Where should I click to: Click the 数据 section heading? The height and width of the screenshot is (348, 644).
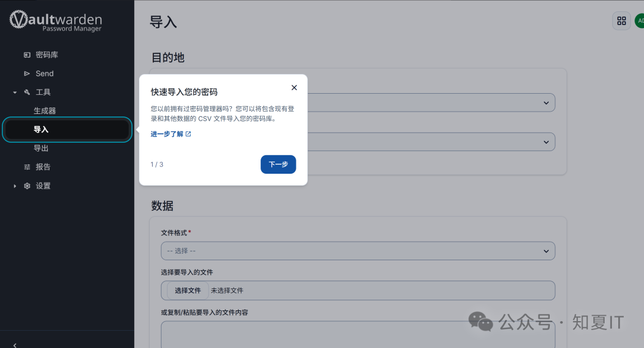coord(162,206)
